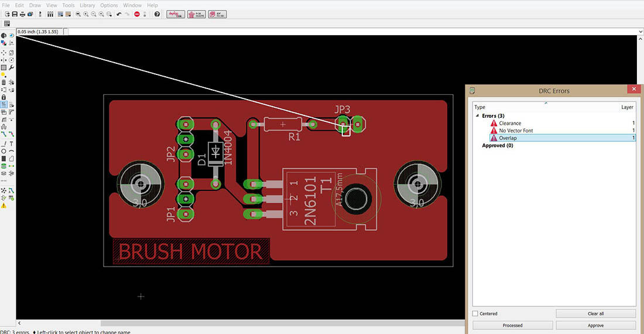Click the vertical scrollbar up arrow
644x334 pixels.
point(640,39)
